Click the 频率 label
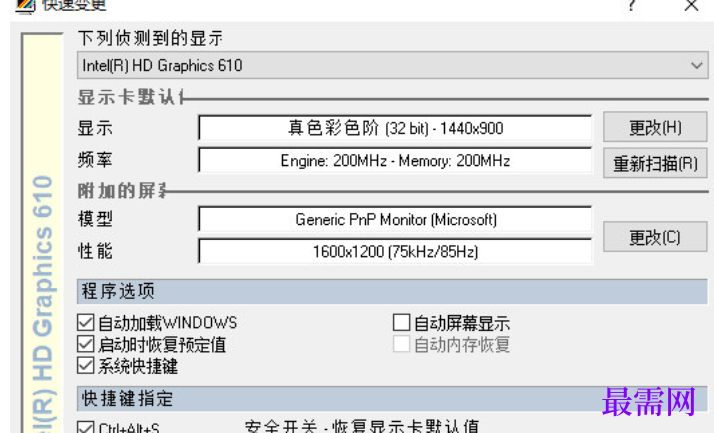The image size is (714, 433). (x=95, y=160)
